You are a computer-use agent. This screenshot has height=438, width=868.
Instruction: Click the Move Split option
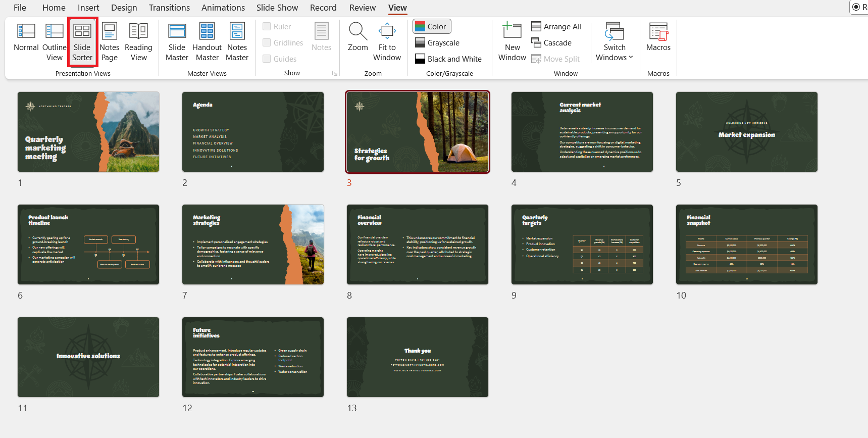click(555, 59)
